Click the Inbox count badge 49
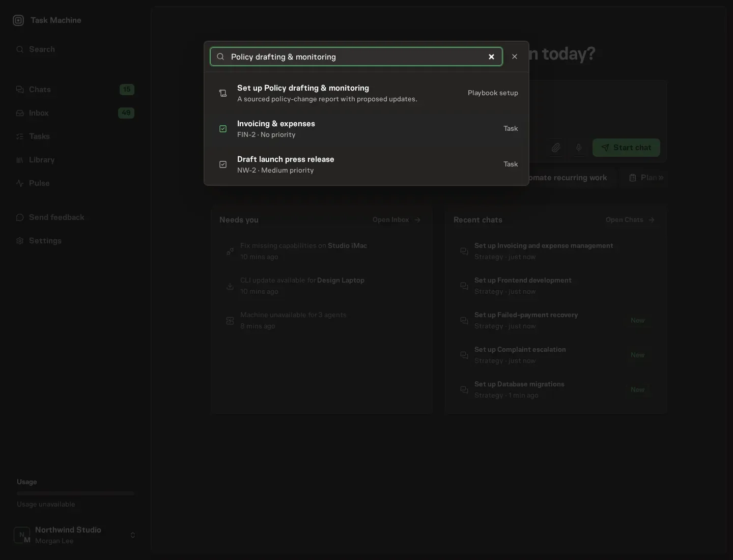 coord(126,113)
